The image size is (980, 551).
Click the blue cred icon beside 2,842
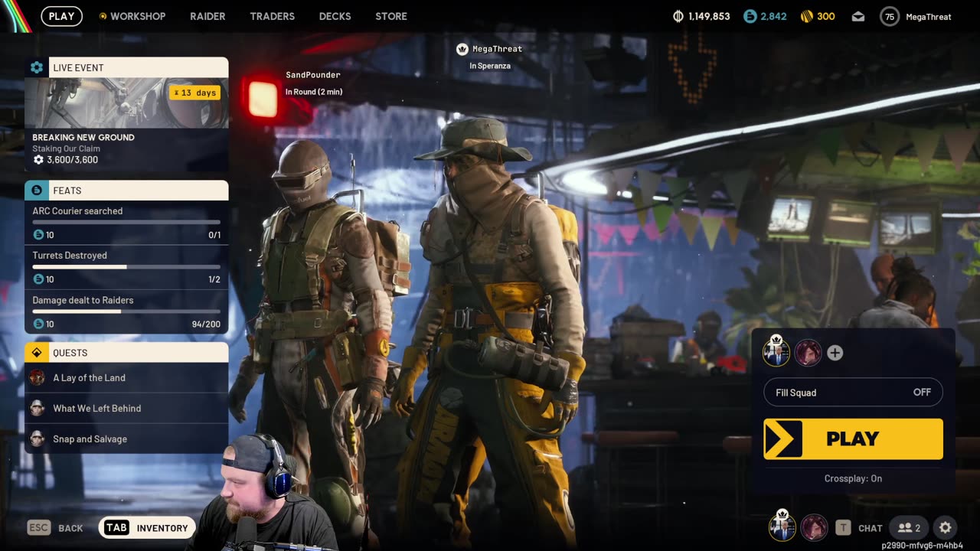tap(750, 16)
